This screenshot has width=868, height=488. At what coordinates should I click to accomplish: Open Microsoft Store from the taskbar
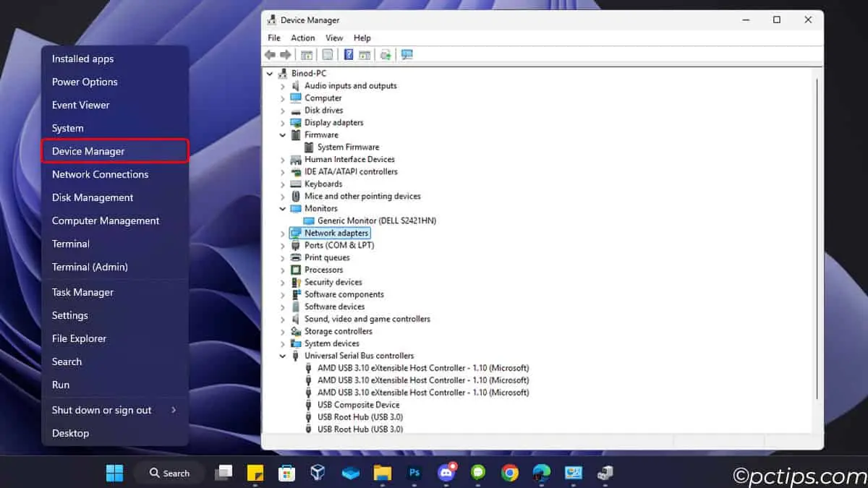[x=287, y=473]
